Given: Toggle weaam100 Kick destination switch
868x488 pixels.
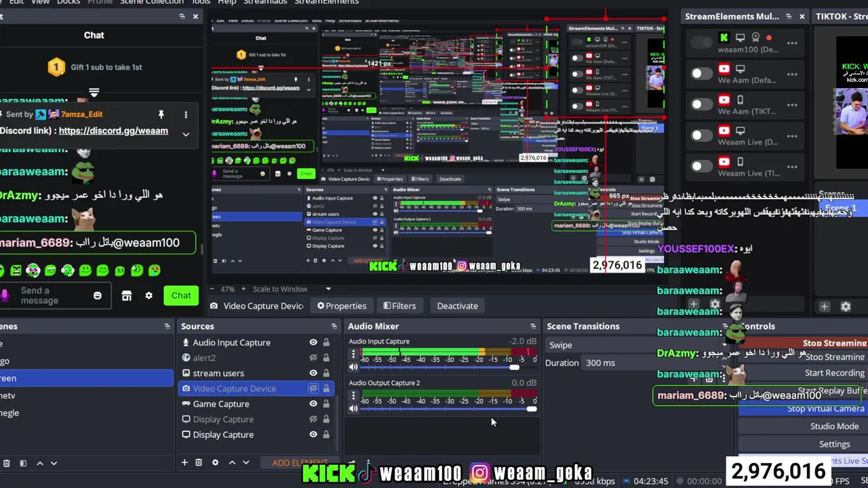Looking at the screenshot, I should point(701,43).
